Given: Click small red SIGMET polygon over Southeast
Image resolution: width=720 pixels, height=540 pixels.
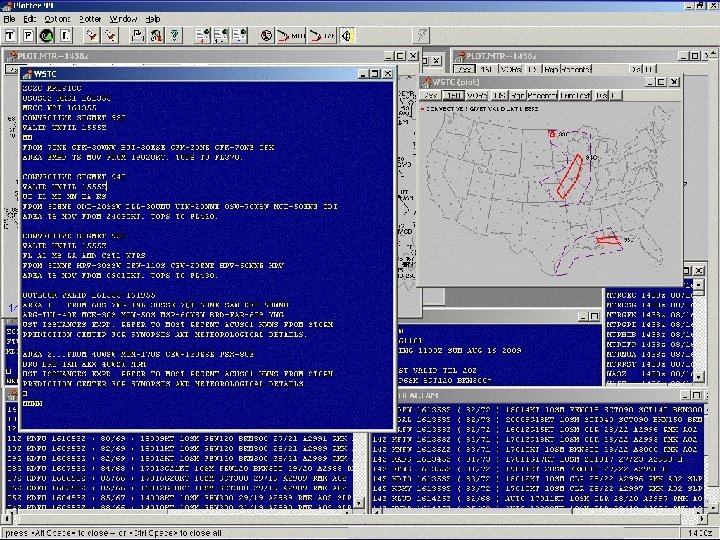Looking at the screenshot, I should pos(608,240).
